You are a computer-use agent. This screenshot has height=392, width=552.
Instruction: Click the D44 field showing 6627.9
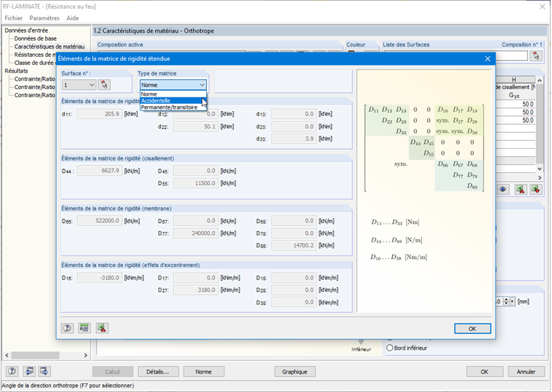(x=100, y=171)
